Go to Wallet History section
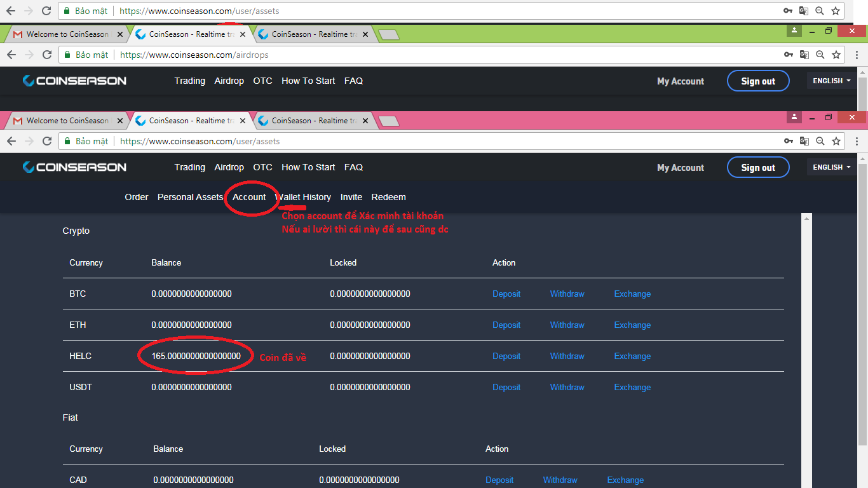This screenshot has width=868, height=488. pyautogui.click(x=303, y=197)
